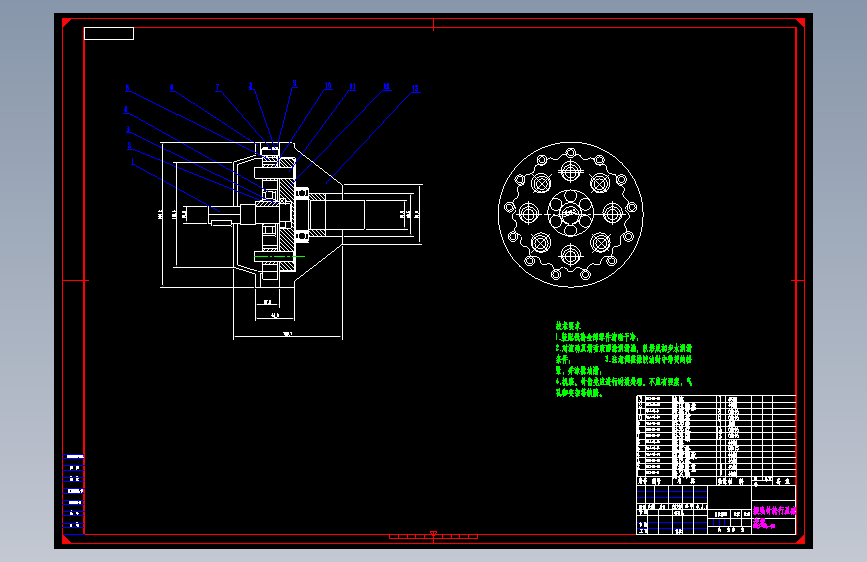Select balloon number 13 label
Image resolution: width=867 pixels, height=562 pixels.
tap(415, 89)
